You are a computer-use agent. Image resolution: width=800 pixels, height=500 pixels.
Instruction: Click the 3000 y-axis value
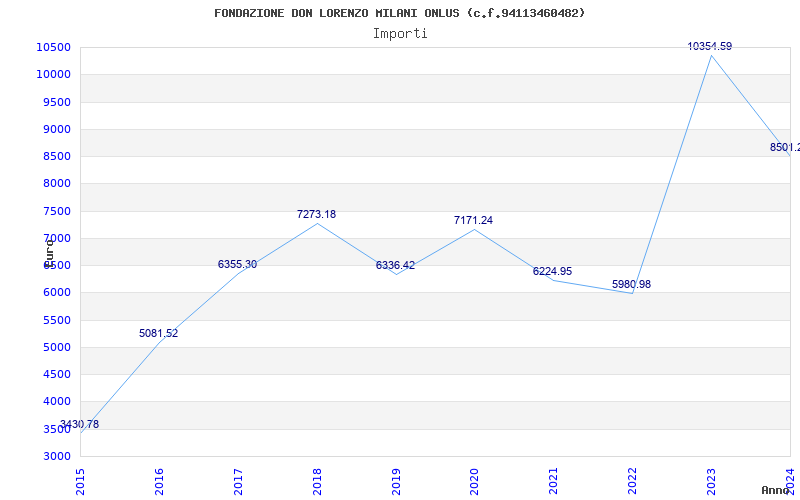tap(56, 456)
